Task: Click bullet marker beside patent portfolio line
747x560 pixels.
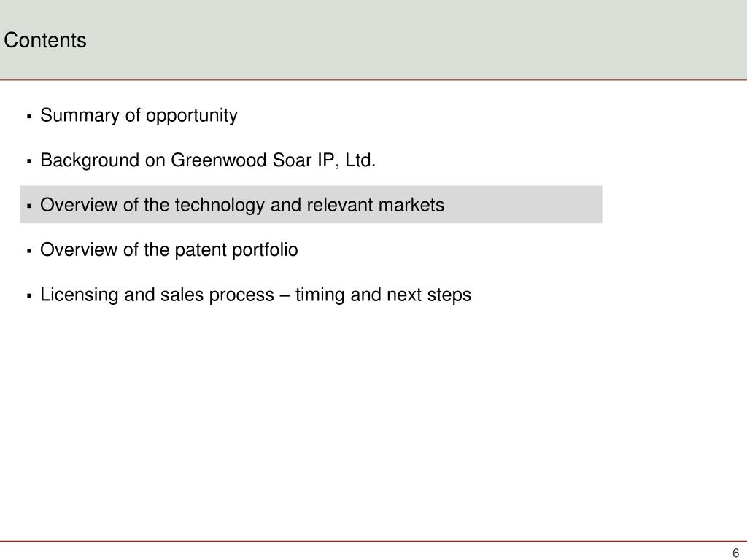Action: click(x=29, y=251)
